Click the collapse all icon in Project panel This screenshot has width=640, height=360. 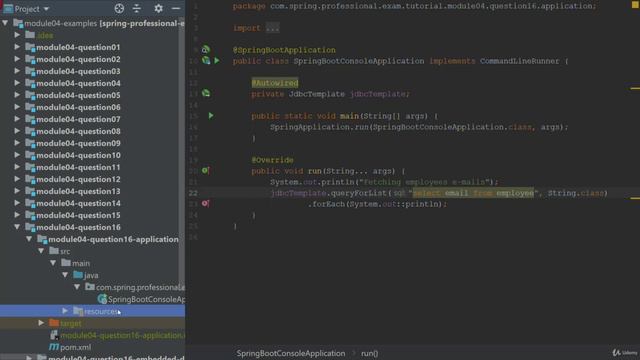click(x=137, y=8)
